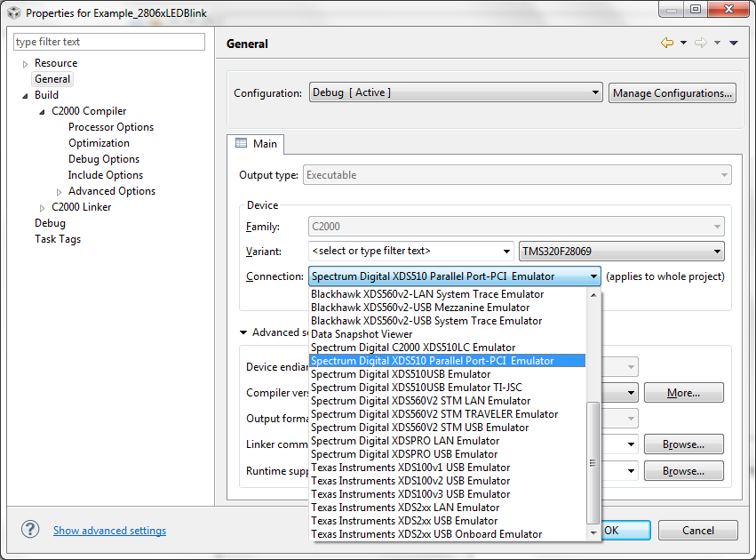Screen dimensions: 756x560
Task: Choose Texas Instruments XDS2xx USB Onboard Emulator
Action: (x=448, y=534)
